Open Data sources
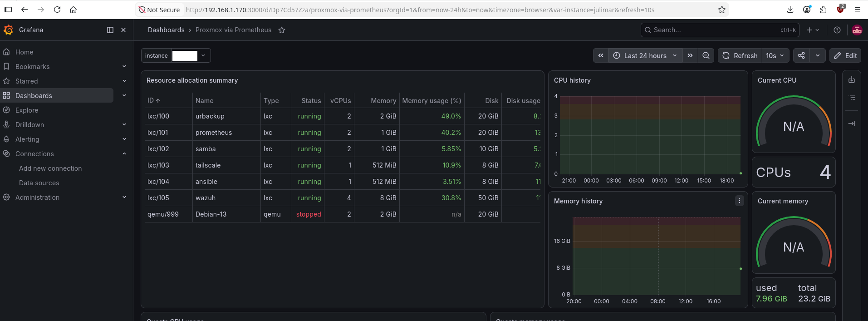868x321 pixels. tap(39, 183)
